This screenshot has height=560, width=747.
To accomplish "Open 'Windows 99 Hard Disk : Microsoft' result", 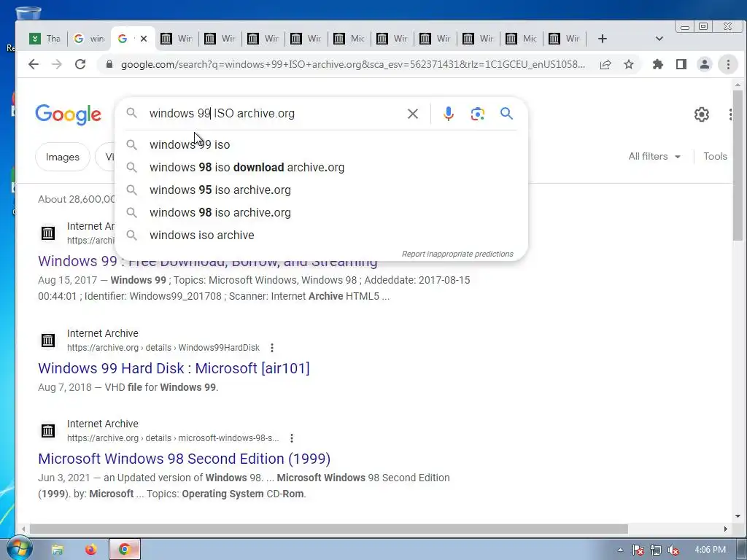I will point(174,368).
